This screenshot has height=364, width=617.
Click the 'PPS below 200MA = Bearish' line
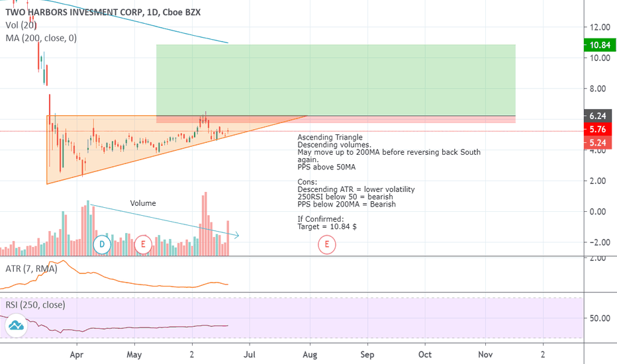[x=347, y=205]
